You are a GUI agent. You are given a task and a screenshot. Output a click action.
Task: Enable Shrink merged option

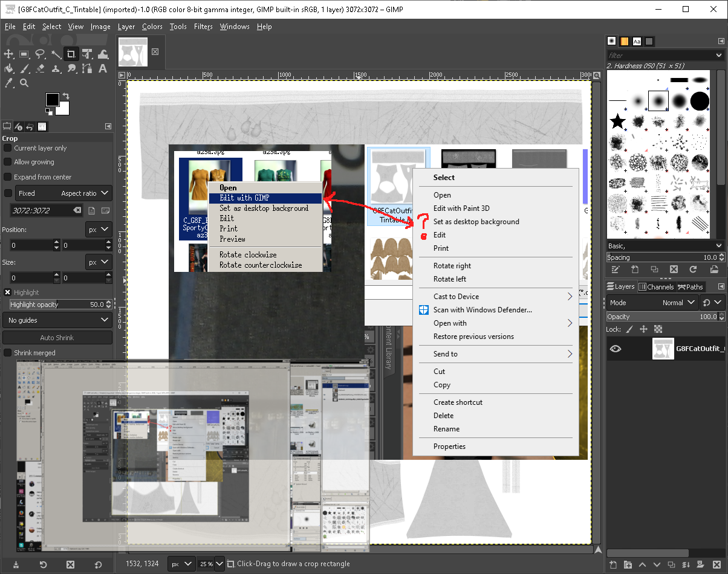[x=8, y=353]
